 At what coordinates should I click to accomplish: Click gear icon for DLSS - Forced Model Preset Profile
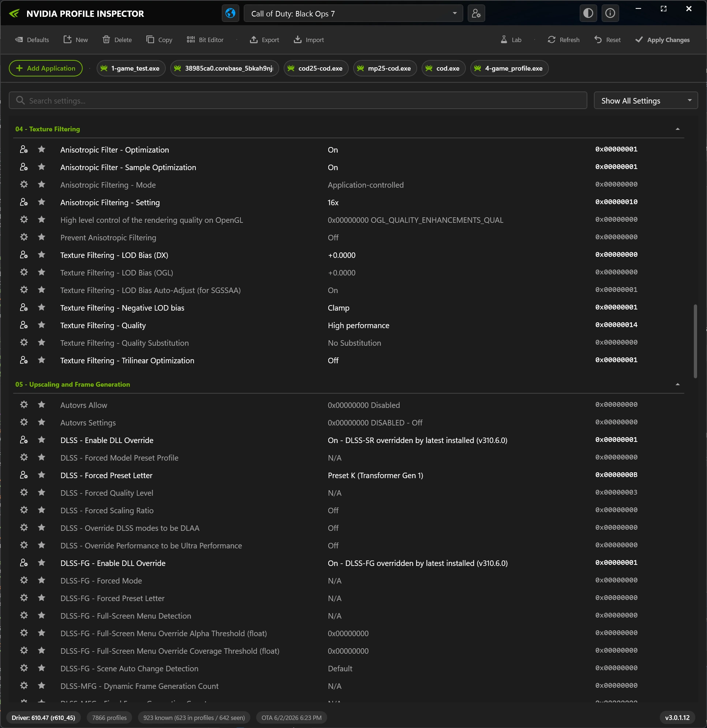pos(24,457)
